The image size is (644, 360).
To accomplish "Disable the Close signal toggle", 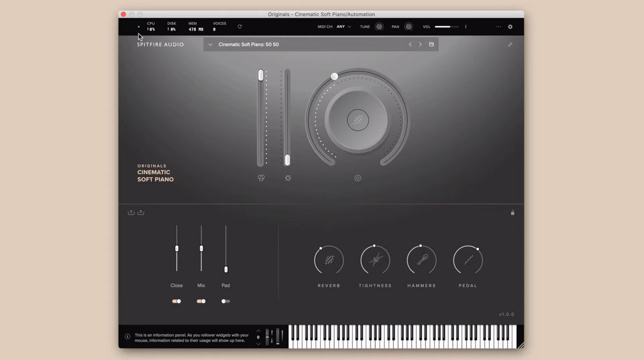I will (x=177, y=302).
